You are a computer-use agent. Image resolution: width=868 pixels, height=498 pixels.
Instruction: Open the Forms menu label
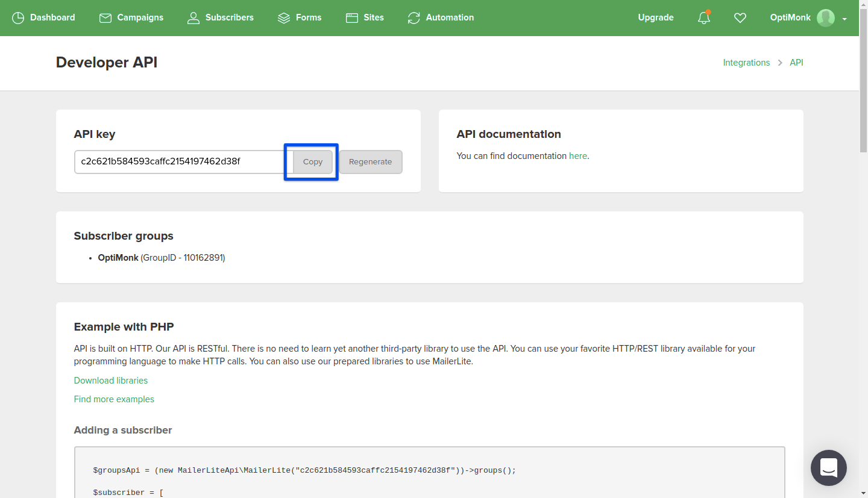click(x=309, y=17)
